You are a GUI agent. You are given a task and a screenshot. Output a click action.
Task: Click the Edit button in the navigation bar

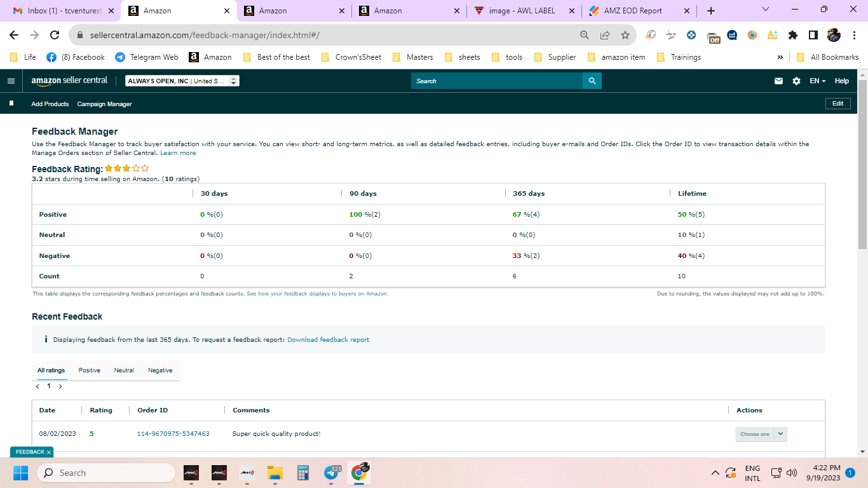tap(837, 104)
